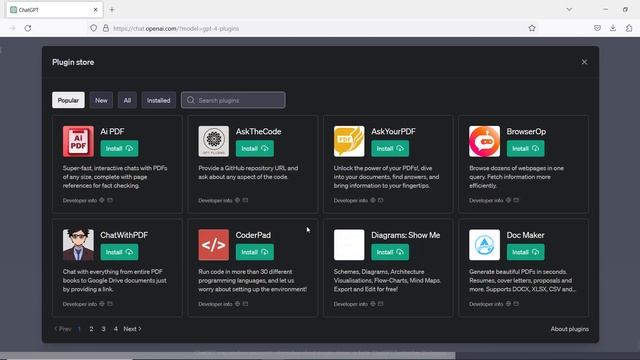Screen dimensions: 640x360
Task: Open the browser extensions icon
Action: pos(629,28)
